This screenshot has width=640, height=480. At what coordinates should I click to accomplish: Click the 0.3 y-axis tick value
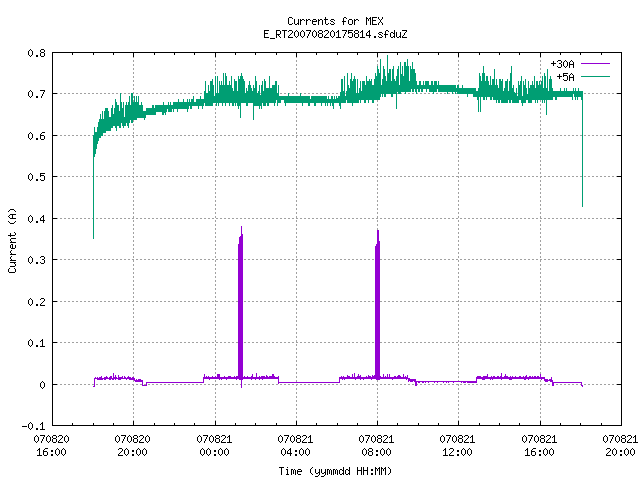click(36, 260)
